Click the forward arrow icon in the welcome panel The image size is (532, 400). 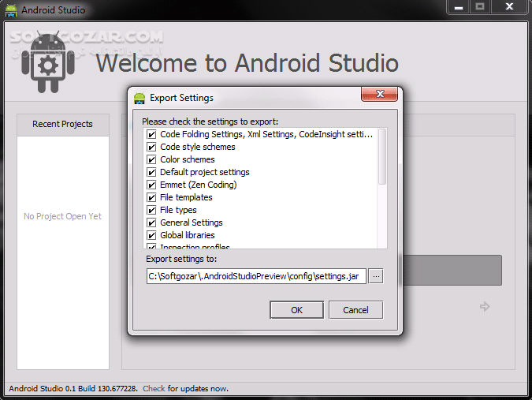coord(485,307)
